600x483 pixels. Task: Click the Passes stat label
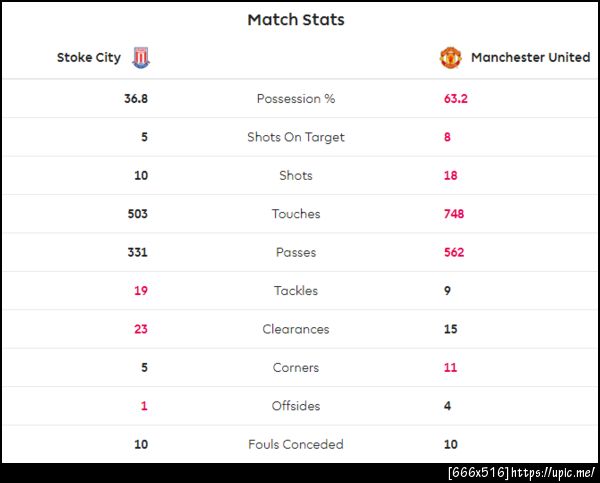click(x=296, y=253)
